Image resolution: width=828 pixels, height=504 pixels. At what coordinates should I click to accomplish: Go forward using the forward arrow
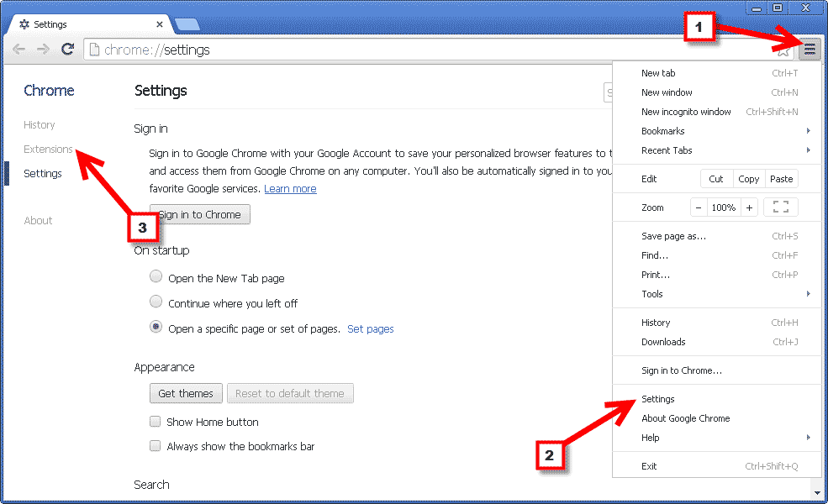pyautogui.click(x=43, y=50)
